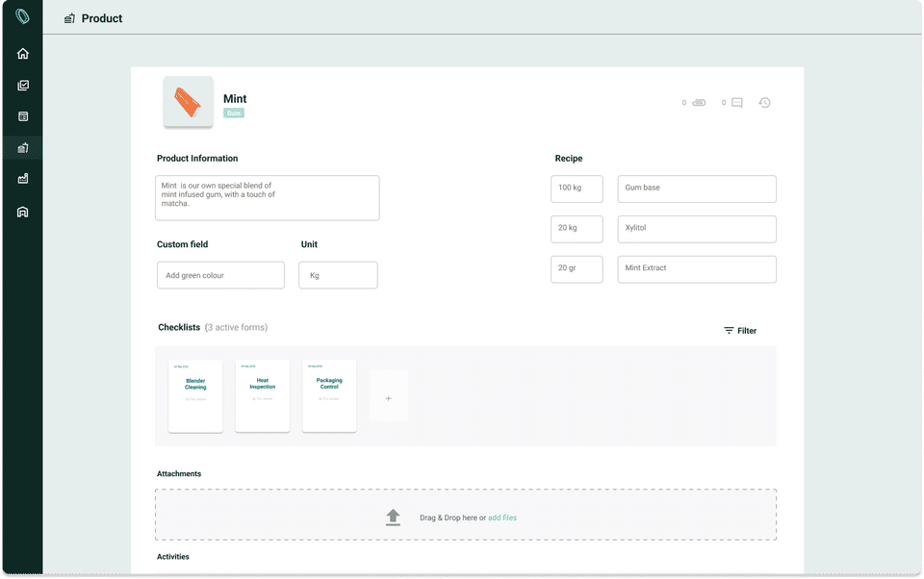Click the Mint Extract ingredient field
The width and height of the screenshot is (924, 579).
coord(697,269)
